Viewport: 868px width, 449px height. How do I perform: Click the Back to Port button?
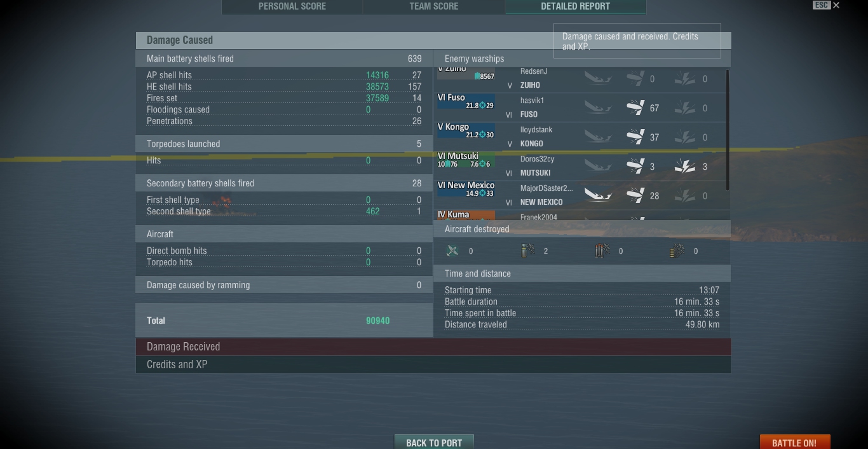click(x=434, y=442)
